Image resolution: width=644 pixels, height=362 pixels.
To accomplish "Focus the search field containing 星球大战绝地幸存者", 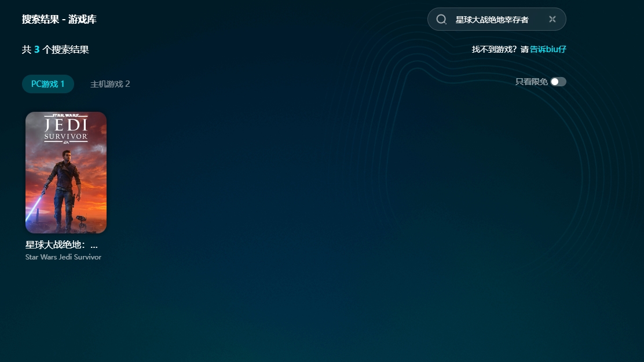I will [x=492, y=20].
